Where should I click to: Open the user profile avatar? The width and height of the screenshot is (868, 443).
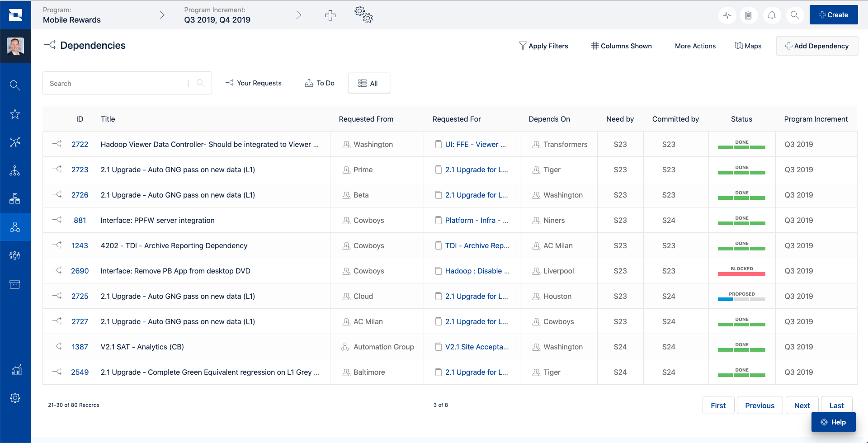point(15,46)
